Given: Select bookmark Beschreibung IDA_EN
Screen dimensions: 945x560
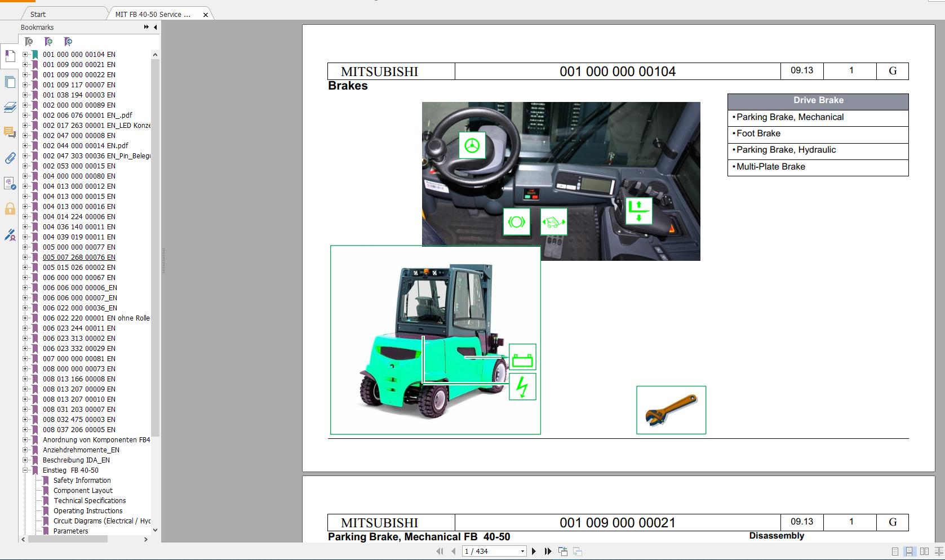Looking at the screenshot, I should click(76, 460).
